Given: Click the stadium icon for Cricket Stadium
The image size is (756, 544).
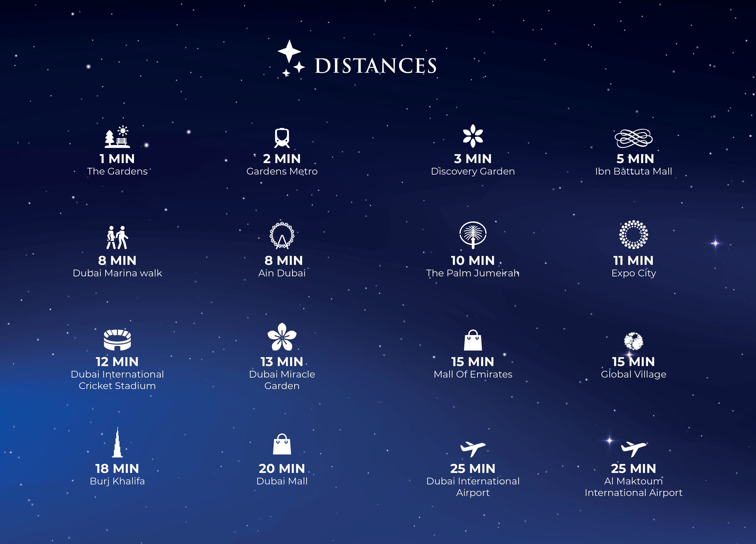Looking at the screenshot, I should tap(117, 340).
